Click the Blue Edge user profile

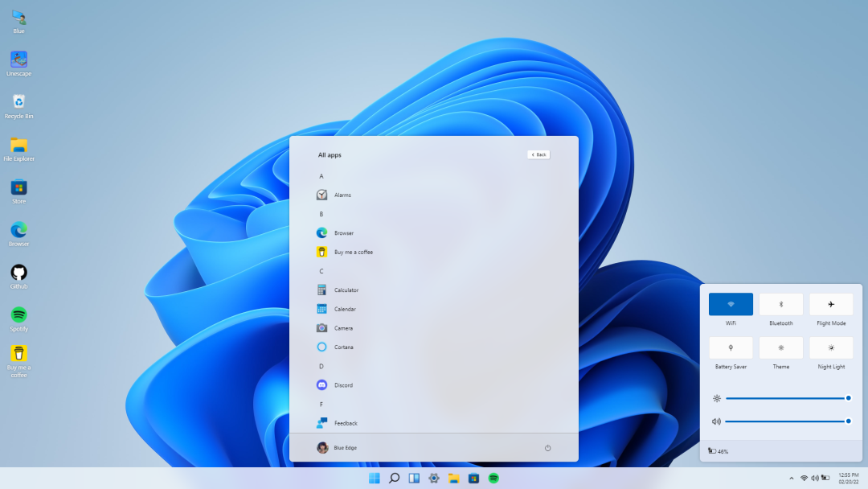[336, 448]
